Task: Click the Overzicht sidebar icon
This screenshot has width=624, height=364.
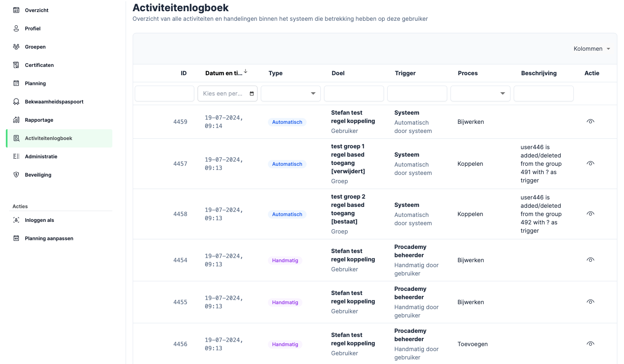Action: pos(16,10)
